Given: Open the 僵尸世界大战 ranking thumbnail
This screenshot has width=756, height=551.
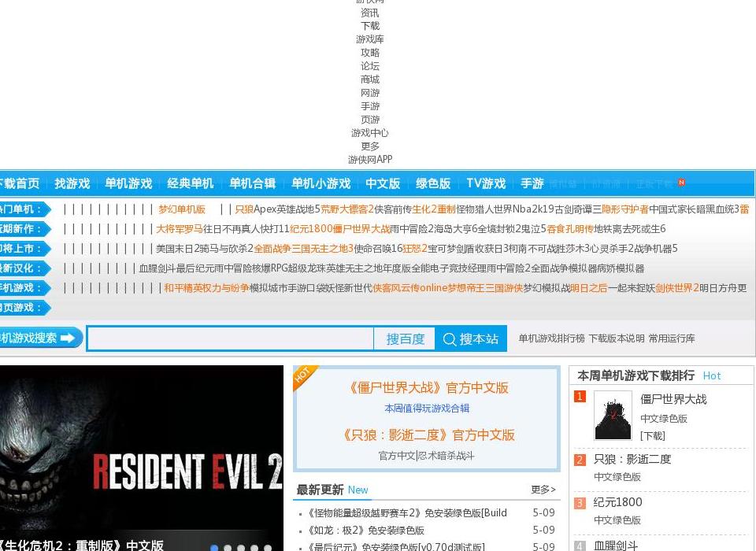Looking at the screenshot, I should tap(613, 416).
